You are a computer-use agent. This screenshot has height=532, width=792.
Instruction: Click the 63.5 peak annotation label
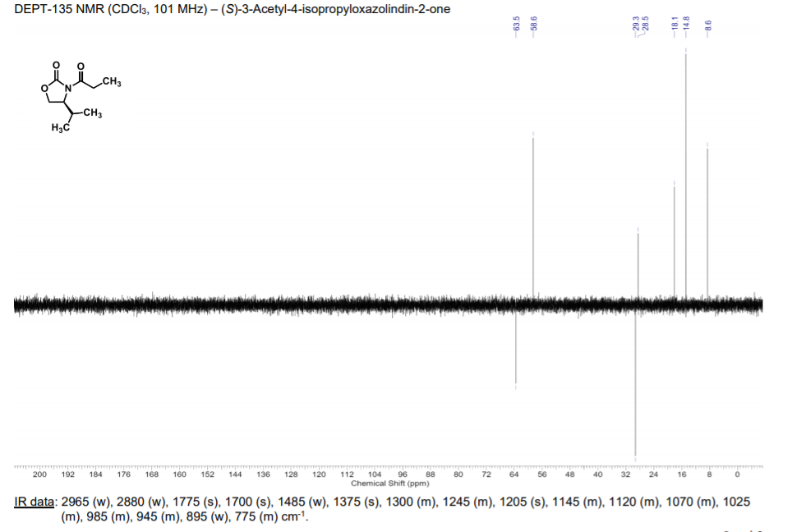[516, 22]
